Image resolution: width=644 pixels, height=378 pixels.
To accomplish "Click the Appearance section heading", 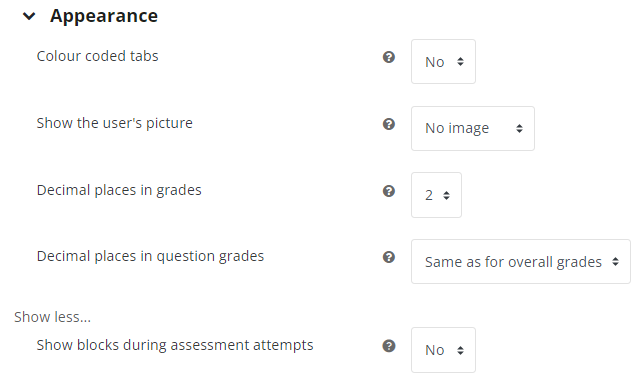I will [x=104, y=16].
